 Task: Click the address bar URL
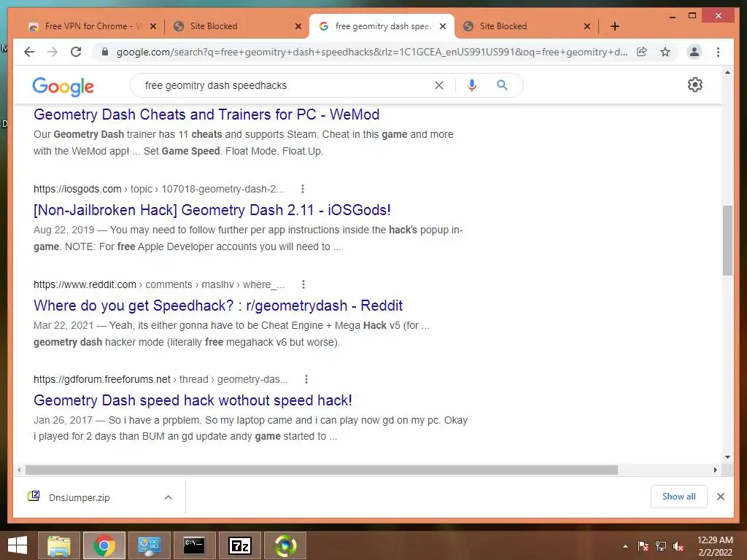(x=371, y=52)
